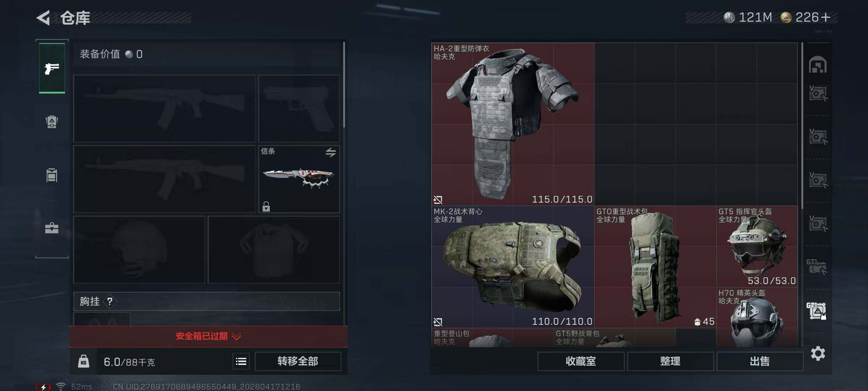868x391 pixels.
Task: Go back using the arrow beside 仓库
Action: tap(43, 18)
